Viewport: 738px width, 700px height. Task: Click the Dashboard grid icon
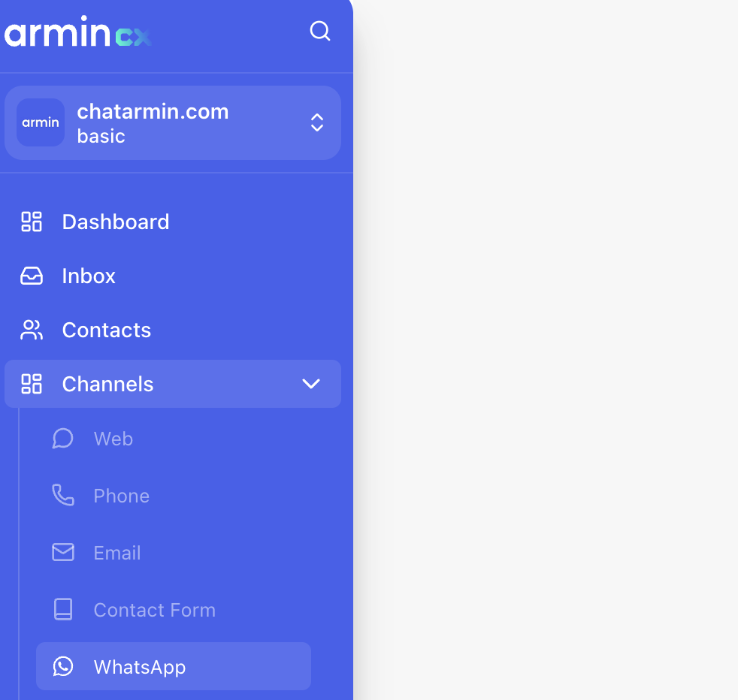pyautogui.click(x=32, y=222)
